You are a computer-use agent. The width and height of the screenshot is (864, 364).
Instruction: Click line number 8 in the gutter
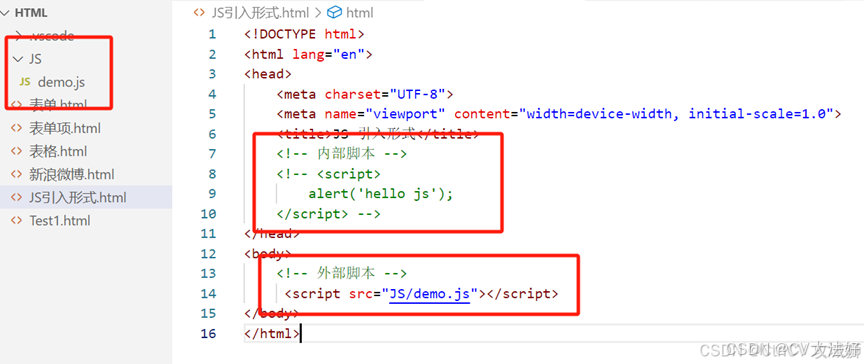click(213, 174)
